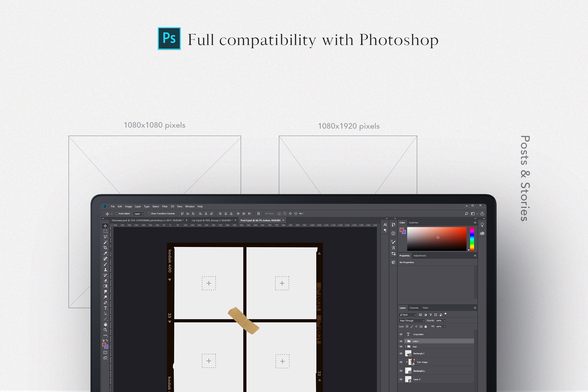Expand the colors layer group

[x=405, y=341]
